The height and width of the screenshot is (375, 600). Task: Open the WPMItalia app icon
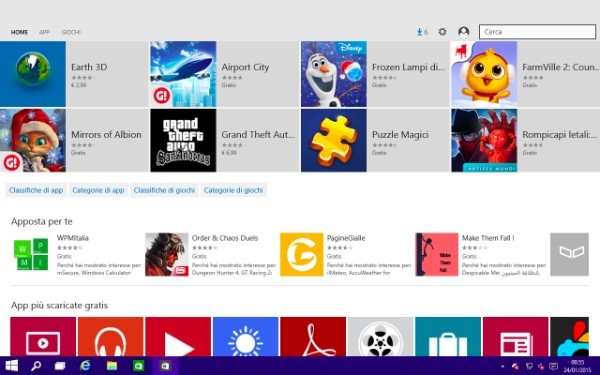click(x=32, y=254)
